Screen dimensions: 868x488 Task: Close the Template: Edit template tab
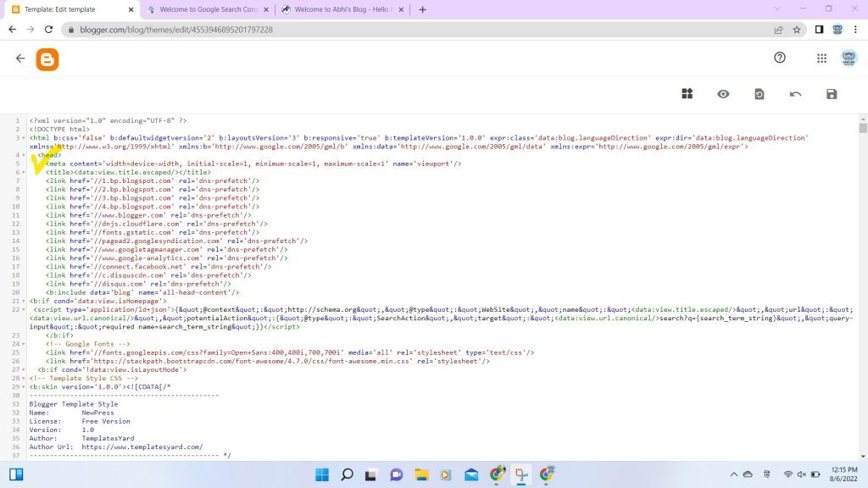pyautogui.click(x=131, y=9)
